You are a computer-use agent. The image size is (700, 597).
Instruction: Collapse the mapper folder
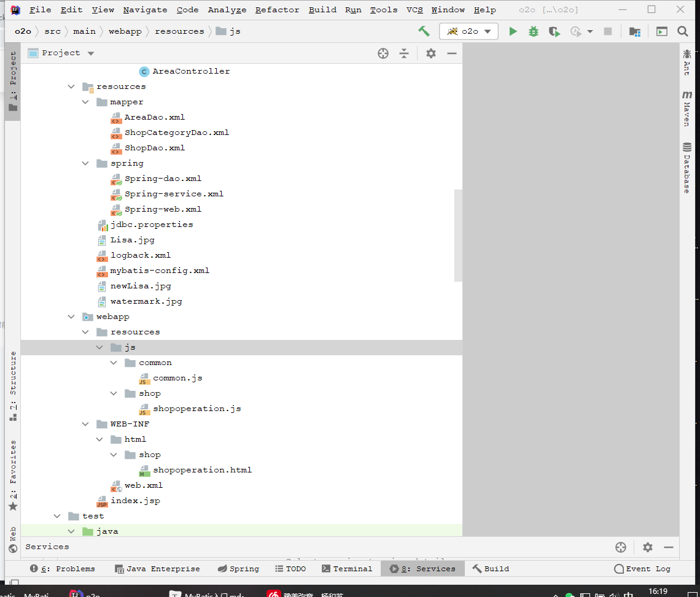point(85,102)
